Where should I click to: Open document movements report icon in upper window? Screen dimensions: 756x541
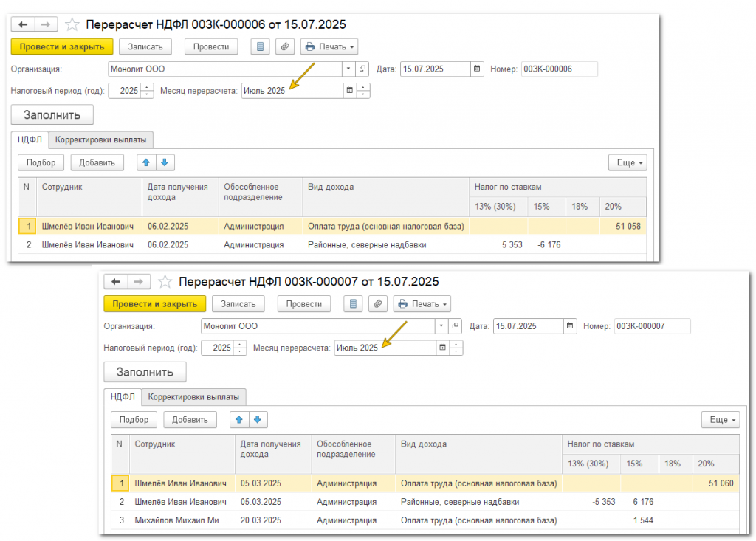pyautogui.click(x=261, y=46)
